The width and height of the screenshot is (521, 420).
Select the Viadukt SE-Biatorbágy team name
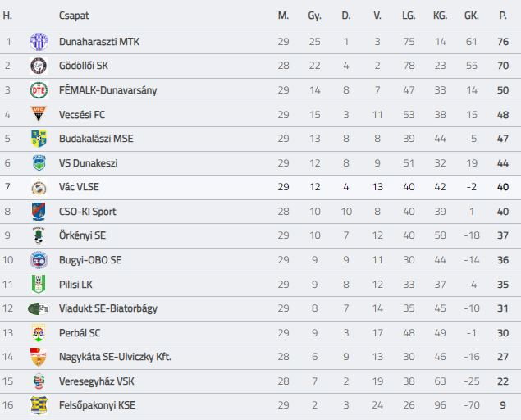tap(108, 308)
